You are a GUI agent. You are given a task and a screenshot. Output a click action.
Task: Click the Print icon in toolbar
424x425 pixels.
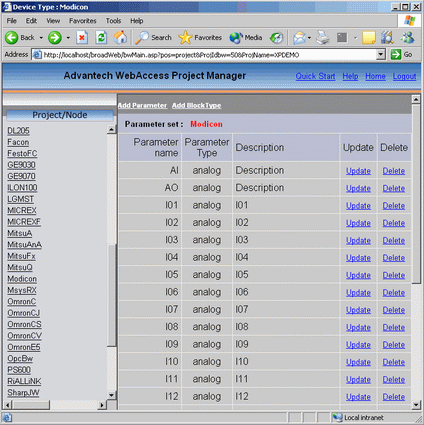click(322, 38)
